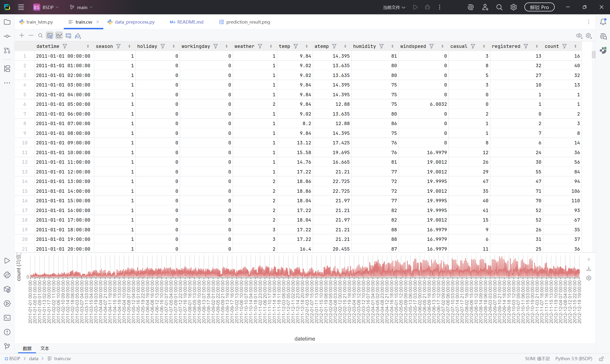Open the Project folder tool window
610x364 pixels.
(7, 22)
